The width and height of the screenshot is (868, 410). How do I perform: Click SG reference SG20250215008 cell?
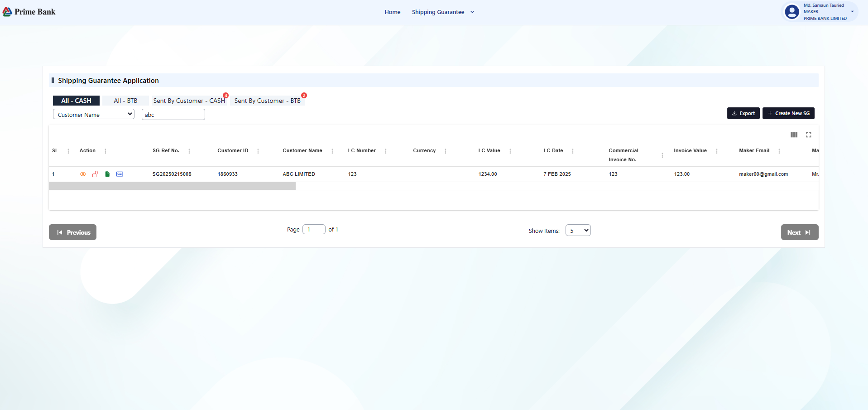172,174
